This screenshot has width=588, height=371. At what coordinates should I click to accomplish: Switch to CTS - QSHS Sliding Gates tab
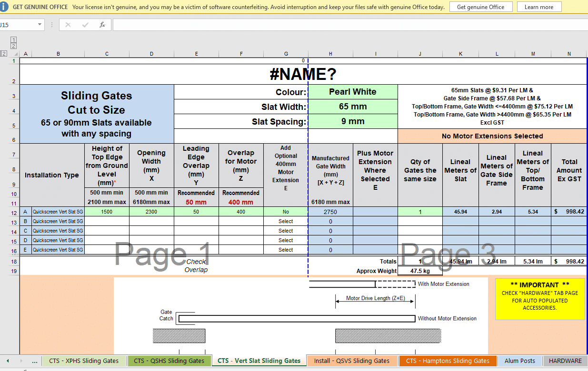click(x=169, y=361)
